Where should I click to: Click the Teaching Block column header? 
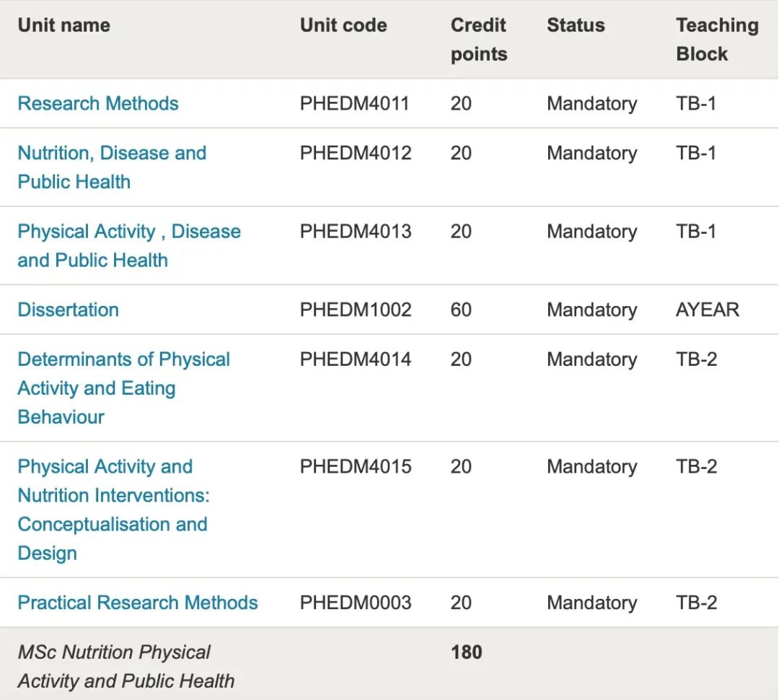(x=717, y=40)
